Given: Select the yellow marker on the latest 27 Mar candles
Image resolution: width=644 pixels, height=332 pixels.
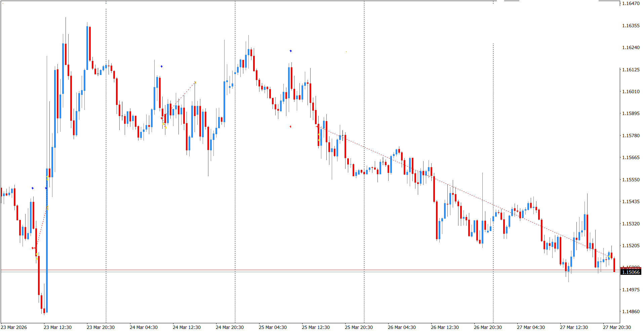Looking at the screenshot, I should [609, 257].
